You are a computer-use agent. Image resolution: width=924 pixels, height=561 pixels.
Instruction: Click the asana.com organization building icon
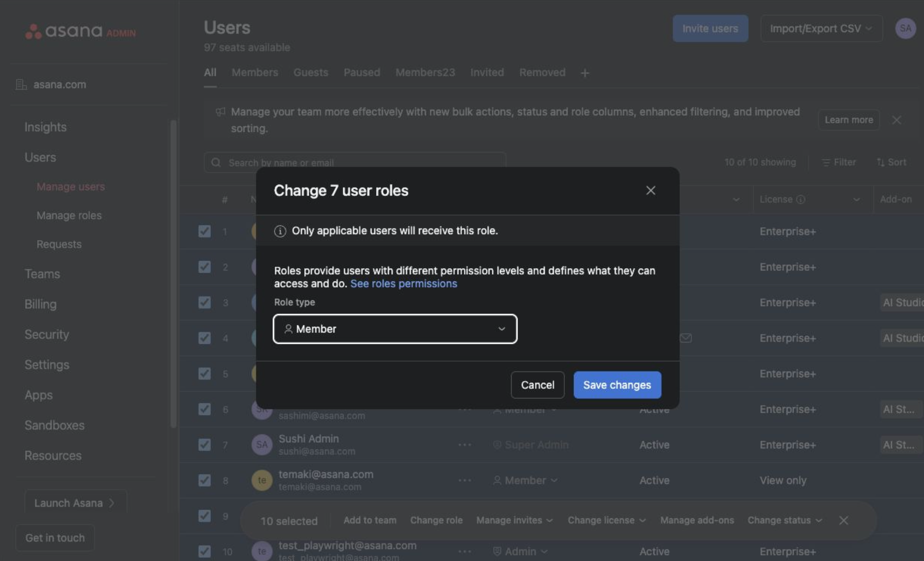[x=21, y=84]
